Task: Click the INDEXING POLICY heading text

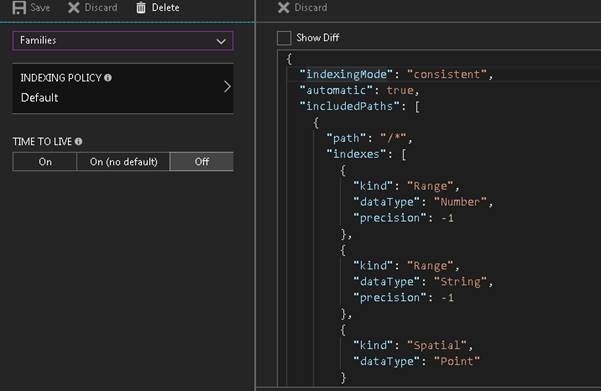Action: (61, 78)
